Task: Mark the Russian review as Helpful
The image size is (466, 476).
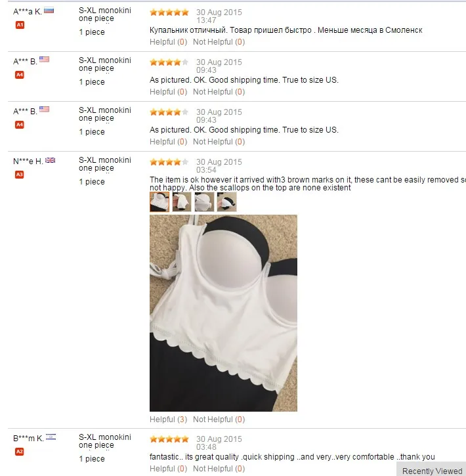Action: click(169, 42)
